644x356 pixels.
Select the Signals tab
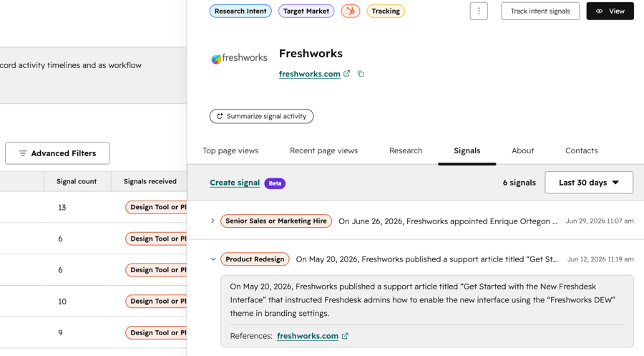click(467, 150)
